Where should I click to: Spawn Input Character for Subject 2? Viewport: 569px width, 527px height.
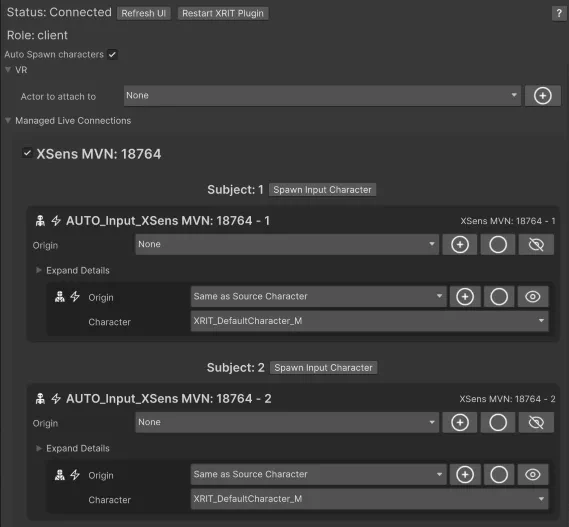click(323, 368)
